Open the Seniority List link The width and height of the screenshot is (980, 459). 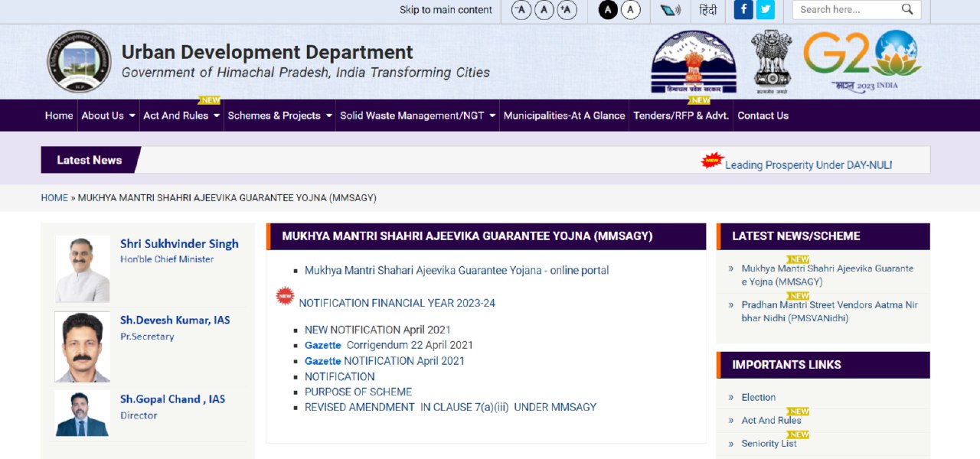[x=769, y=444]
